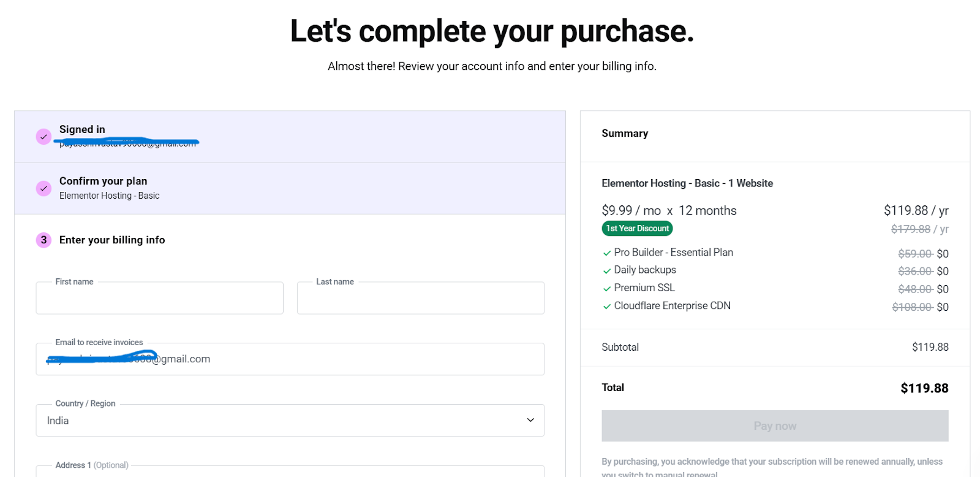Click the Signed in checkmark icon
This screenshot has width=980, height=477.
tap(43, 136)
